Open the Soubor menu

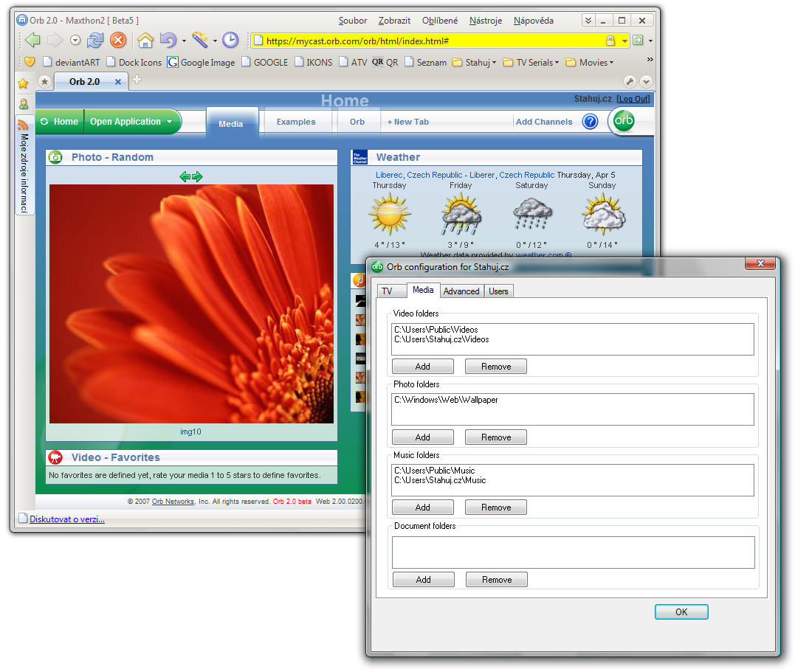point(353,21)
